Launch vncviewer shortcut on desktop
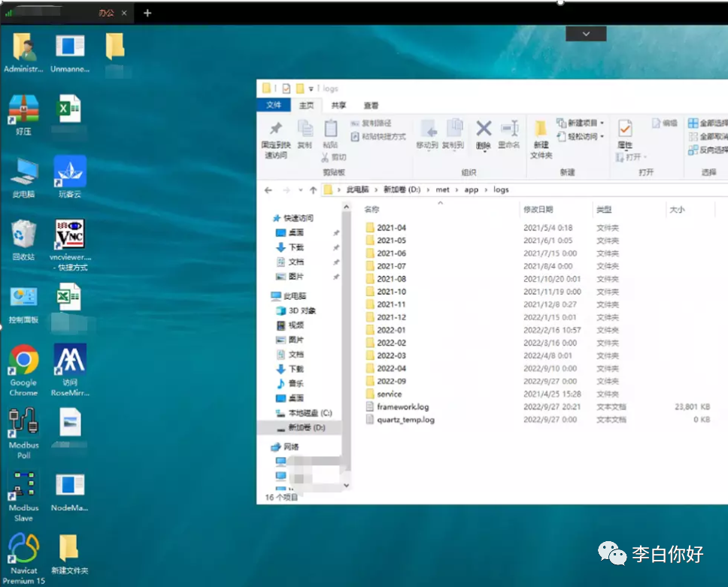 pos(70,245)
